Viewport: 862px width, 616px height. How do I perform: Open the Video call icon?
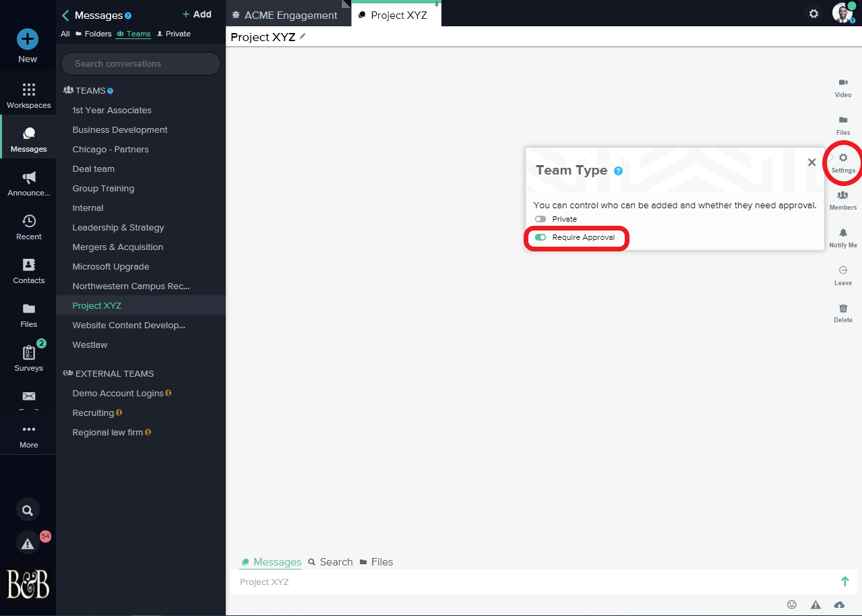click(842, 83)
